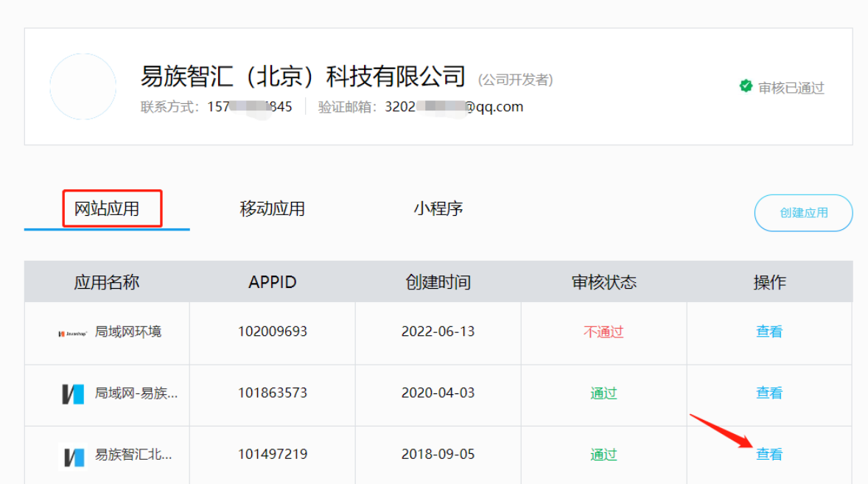Click the 不通过 review status text
This screenshot has width=868, height=484.
[x=603, y=332]
